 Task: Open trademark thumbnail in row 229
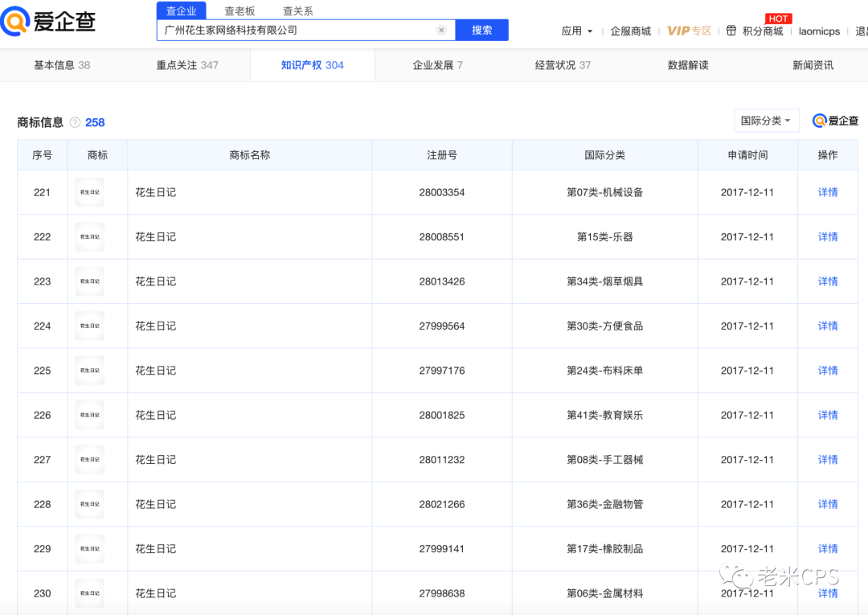pyautogui.click(x=90, y=548)
